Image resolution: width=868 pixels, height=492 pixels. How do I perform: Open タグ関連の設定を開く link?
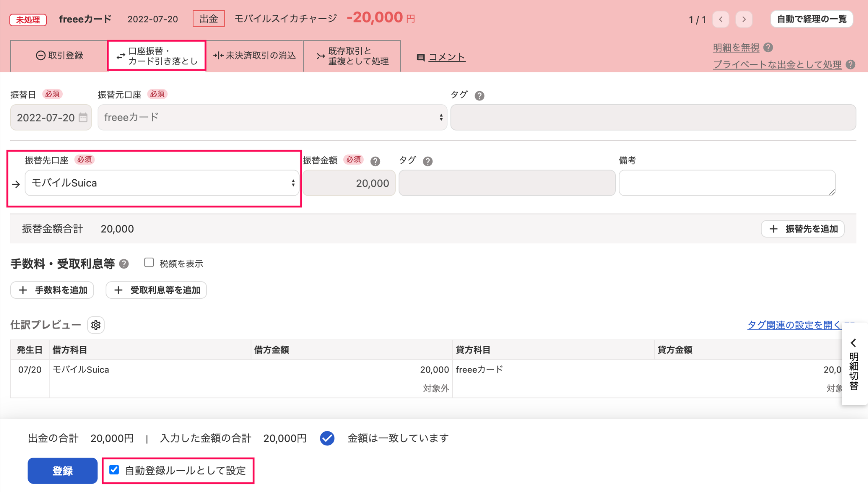[x=794, y=325]
